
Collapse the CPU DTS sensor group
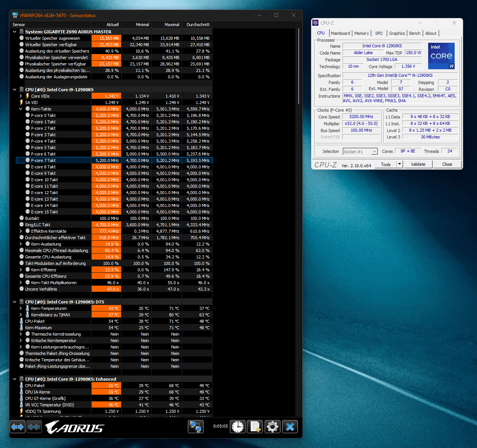pos(15,302)
